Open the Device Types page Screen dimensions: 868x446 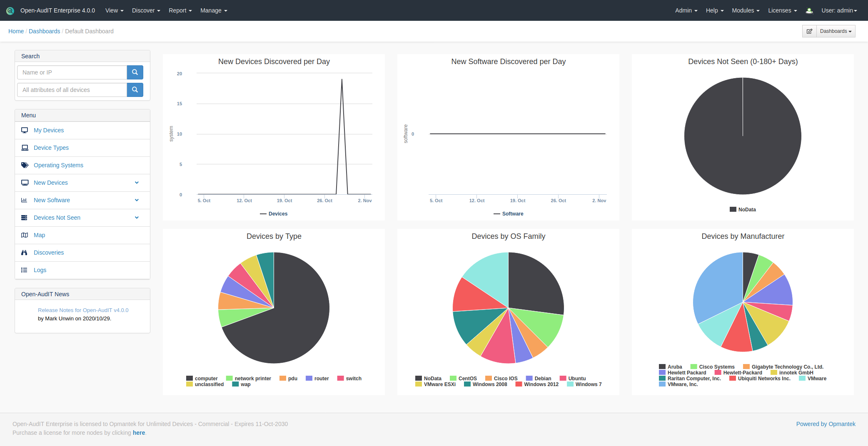pyautogui.click(x=51, y=148)
